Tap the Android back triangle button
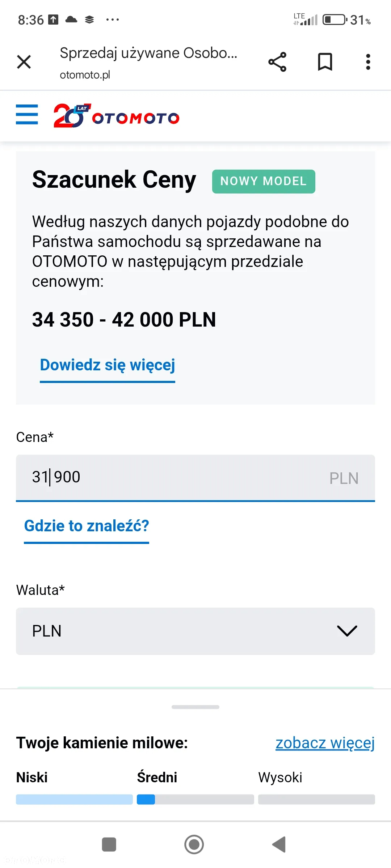The height and width of the screenshot is (868, 391). tap(279, 844)
